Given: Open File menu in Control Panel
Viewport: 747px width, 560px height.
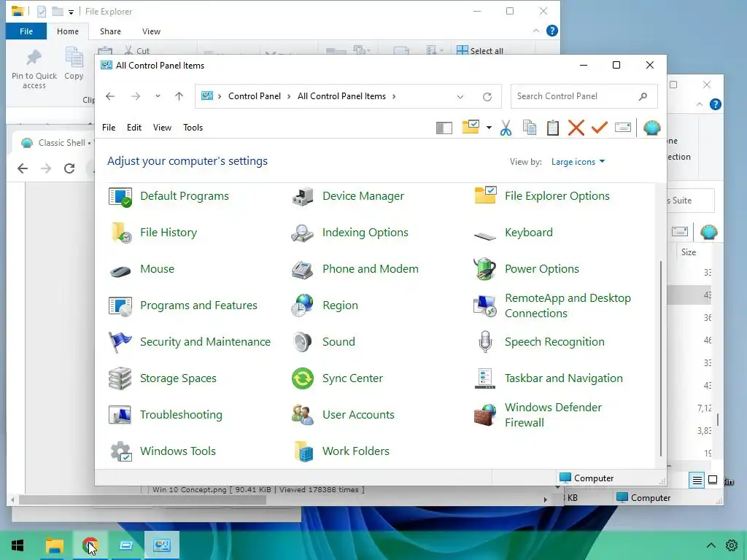Looking at the screenshot, I should [109, 128].
